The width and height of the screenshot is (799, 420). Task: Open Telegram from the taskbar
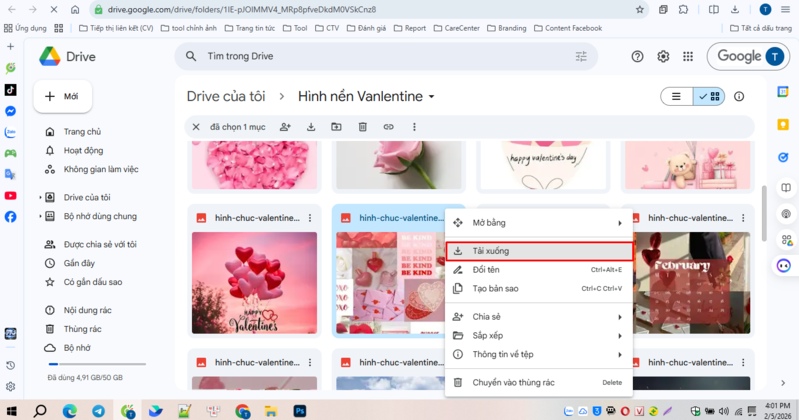[x=98, y=411]
